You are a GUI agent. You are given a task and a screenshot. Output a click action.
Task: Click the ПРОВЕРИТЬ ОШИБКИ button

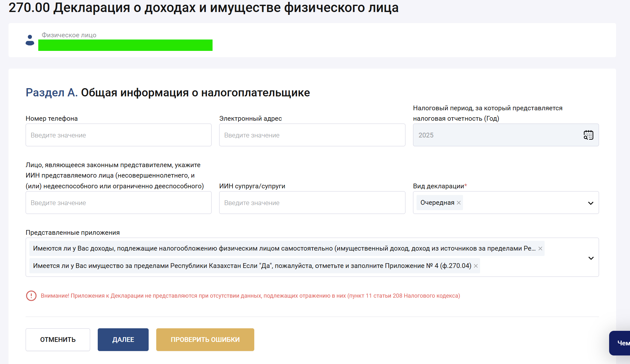[205, 340]
